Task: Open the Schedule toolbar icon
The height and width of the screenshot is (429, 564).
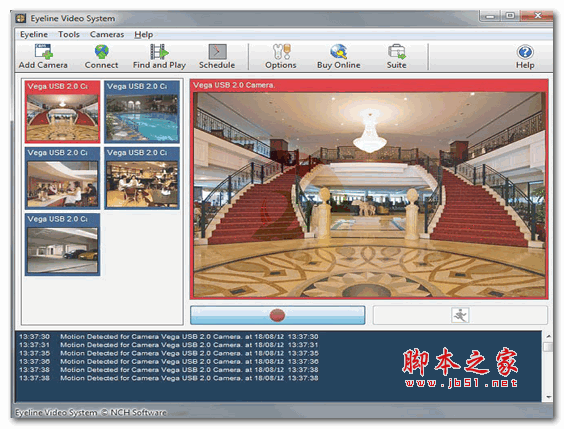Action: pos(217,51)
